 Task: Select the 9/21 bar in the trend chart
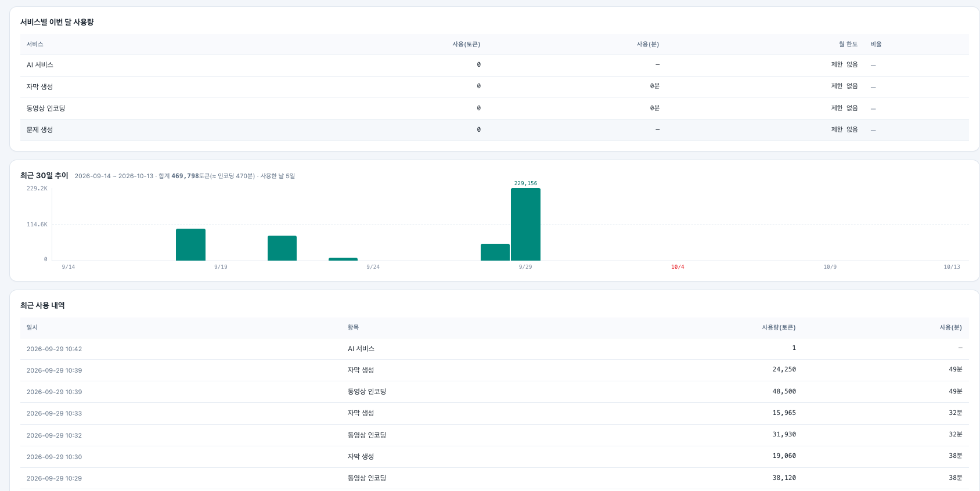click(x=282, y=248)
